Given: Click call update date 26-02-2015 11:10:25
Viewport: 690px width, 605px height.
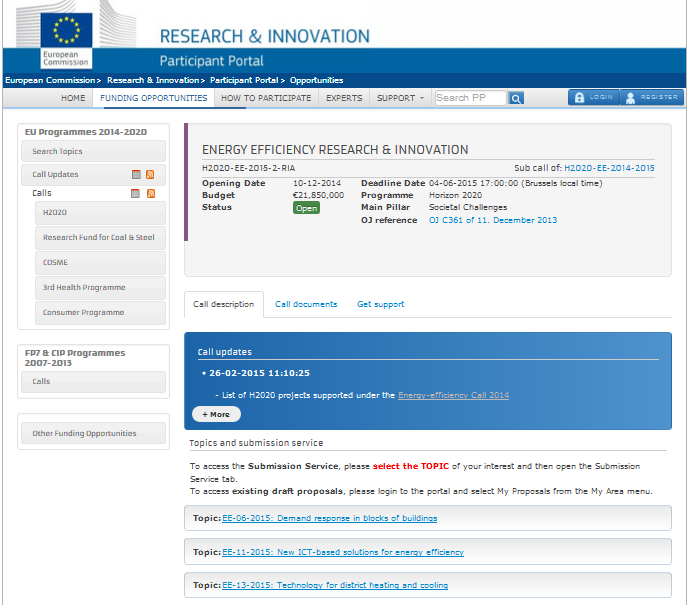Looking at the screenshot, I should click(x=259, y=373).
